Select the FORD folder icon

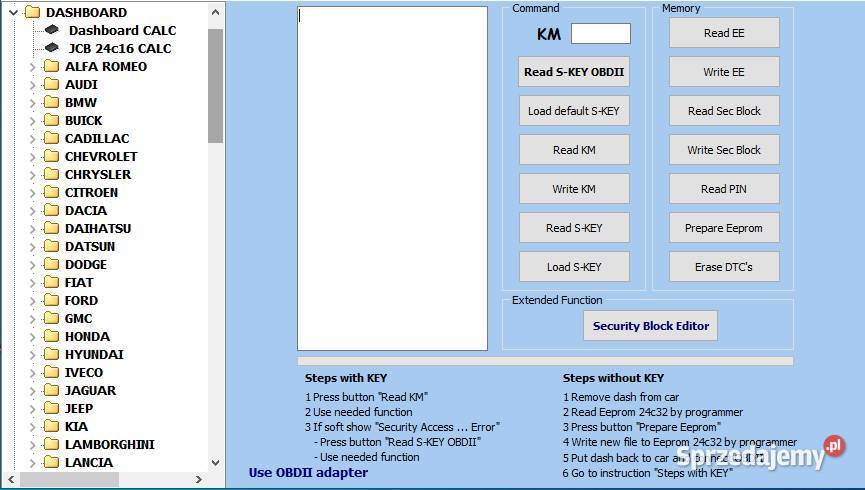[x=51, y=300]
